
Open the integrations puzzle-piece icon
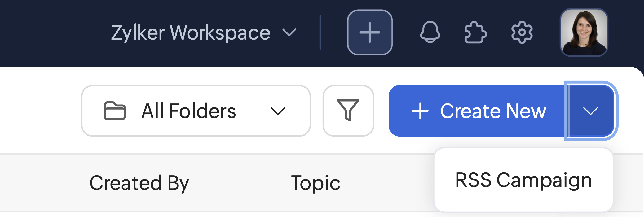coord(475,32)
